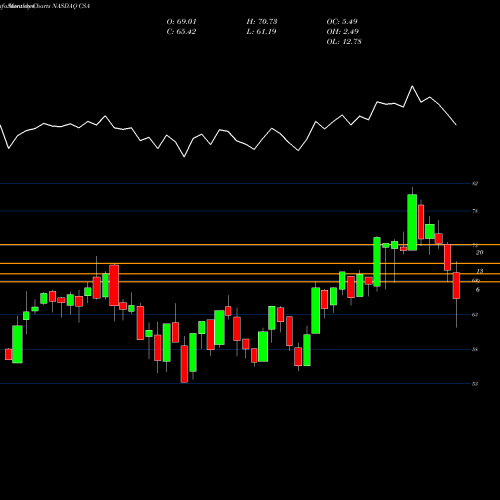The width and height of the screenshot is (500, 500).
Task: Click the 82 price axis label
Action: point(475,184)
